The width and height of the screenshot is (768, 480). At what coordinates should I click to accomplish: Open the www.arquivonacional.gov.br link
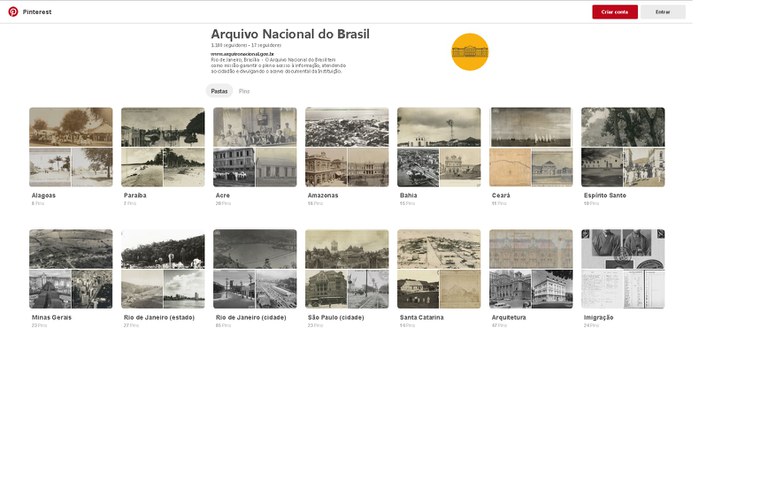[x=242, y=54]
